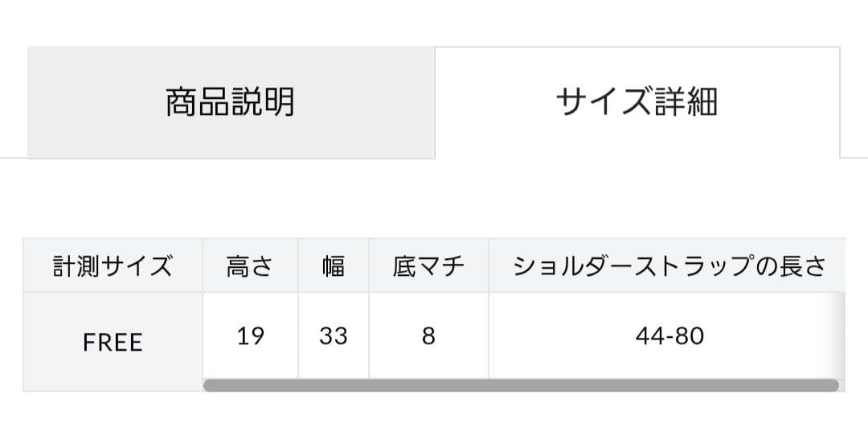Image resolution: width=868 pixels, height=444 pixels.
Task: Click the table's horizontal scrollbar
Action: click(x=521, y=385)
